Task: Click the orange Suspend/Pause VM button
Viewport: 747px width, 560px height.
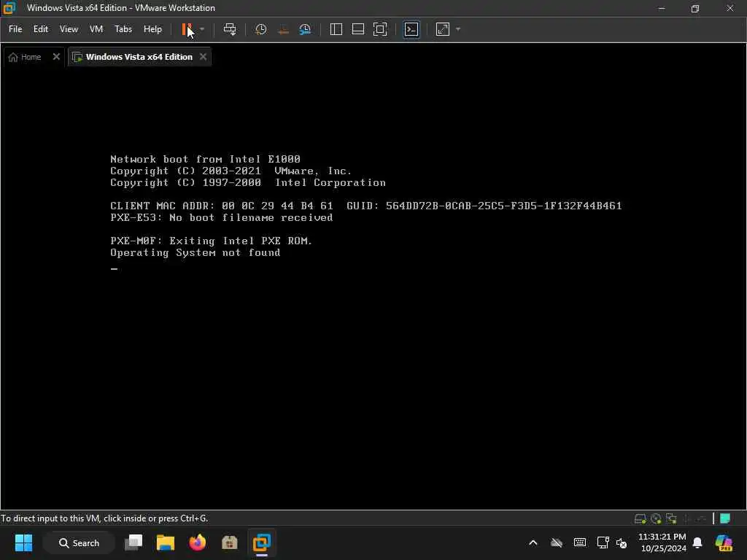Action: [187, 29]
